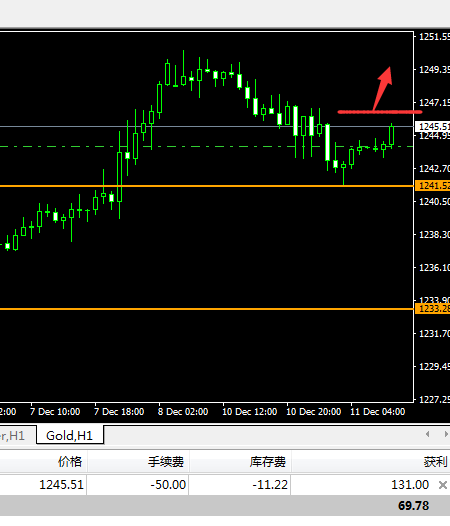Click the 1238.30 price scale label

click(x=434, y=234)
